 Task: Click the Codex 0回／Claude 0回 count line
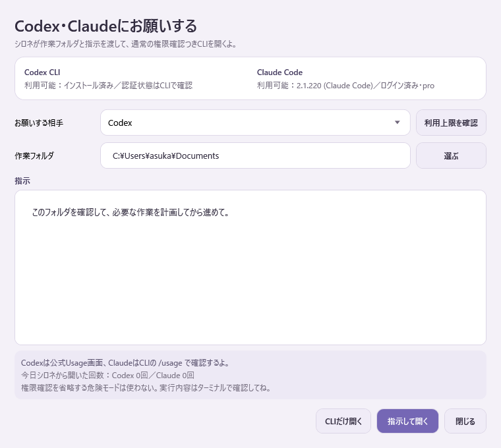[107, 375]
